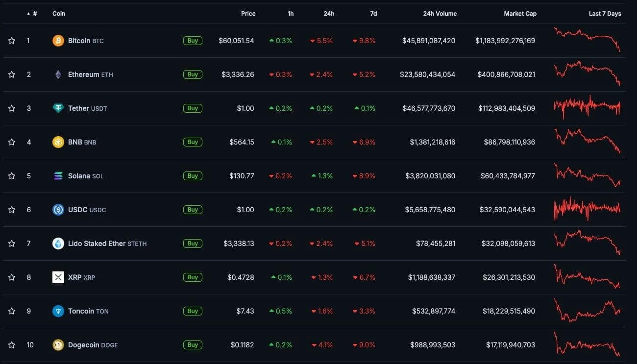Favorite BNB with the star
The height and width of the screenshot is (364, 637).
tap(12, 142)
